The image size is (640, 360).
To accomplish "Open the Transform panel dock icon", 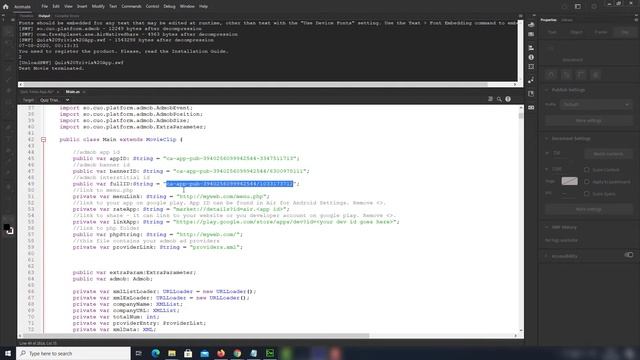I will click(x=531, y=67).
